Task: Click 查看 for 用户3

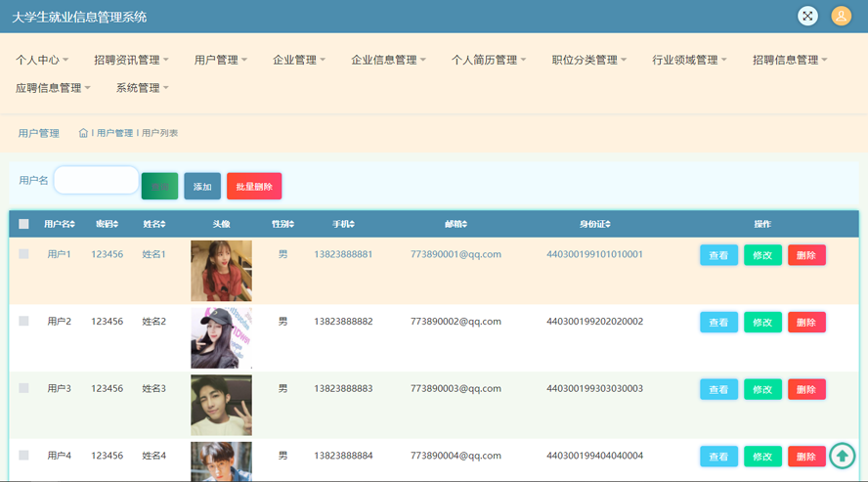Action: pos(718,389)
